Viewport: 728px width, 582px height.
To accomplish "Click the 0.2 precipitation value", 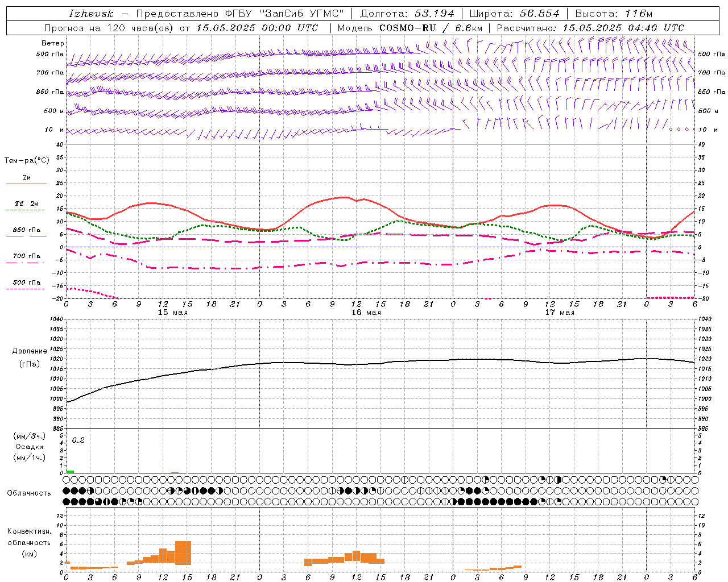I will 78,440.
